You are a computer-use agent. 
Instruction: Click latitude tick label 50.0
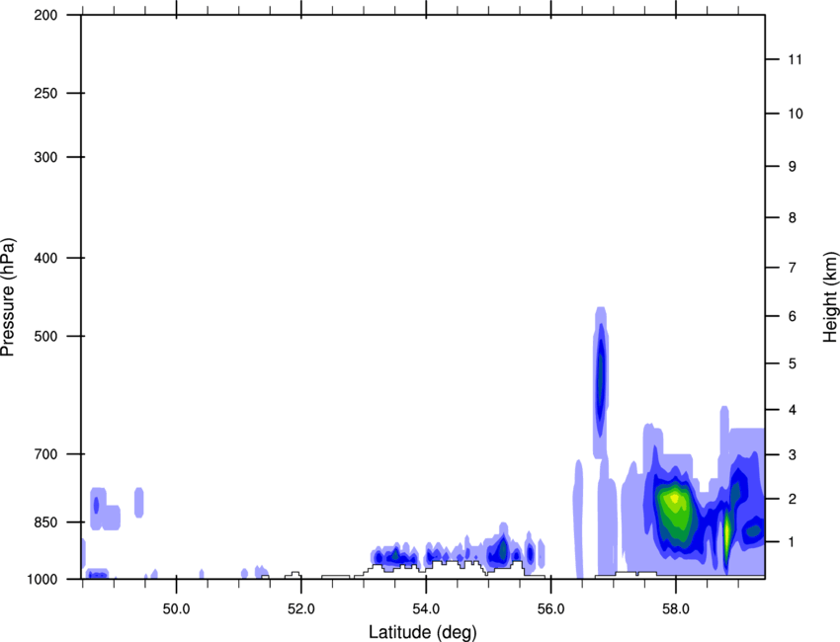(176, 609)
